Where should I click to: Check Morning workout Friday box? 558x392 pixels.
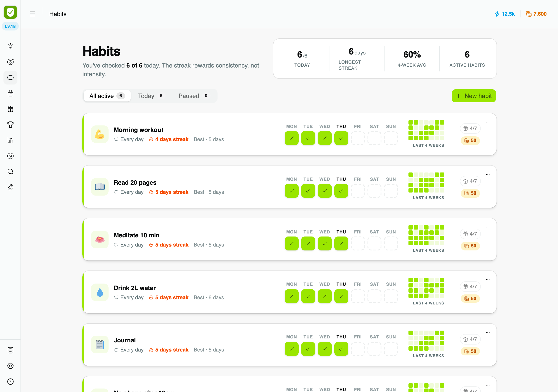click(x=358, y=138)
